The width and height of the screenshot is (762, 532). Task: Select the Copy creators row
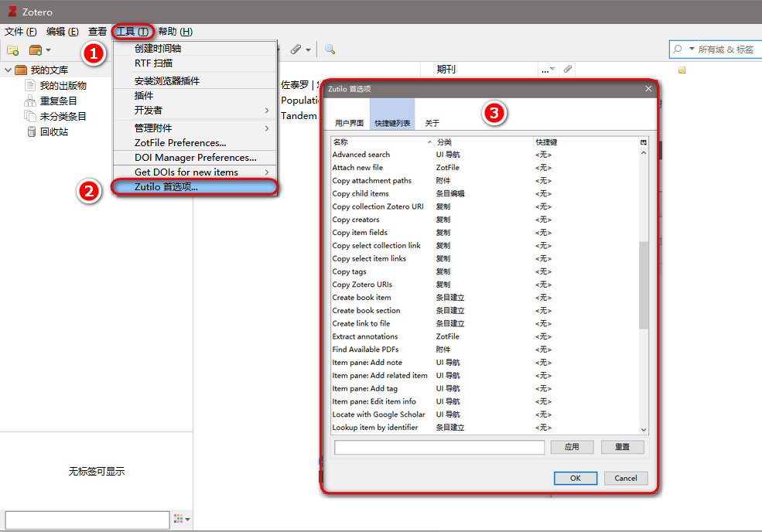point(485,220)
